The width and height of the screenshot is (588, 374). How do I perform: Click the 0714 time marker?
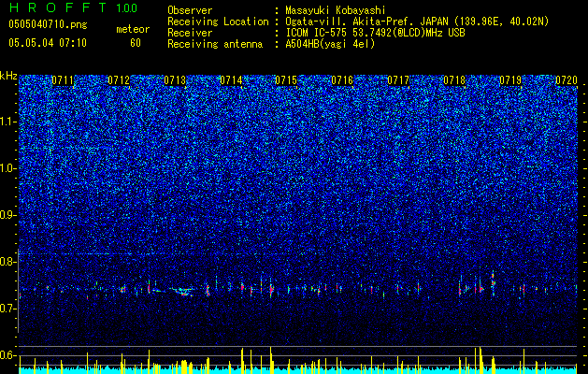(231, 80)
